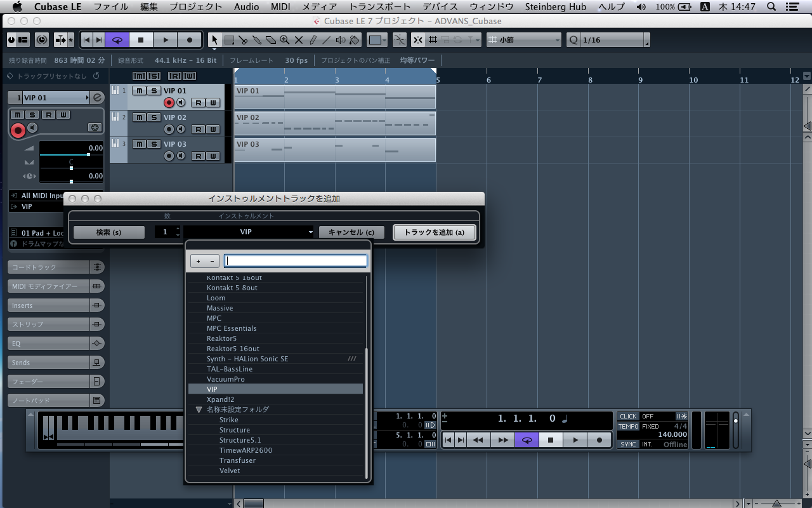Screen dimensions: 812x508
Task: Open the color selector dropdown in toolbar
Action: point(377,40)
